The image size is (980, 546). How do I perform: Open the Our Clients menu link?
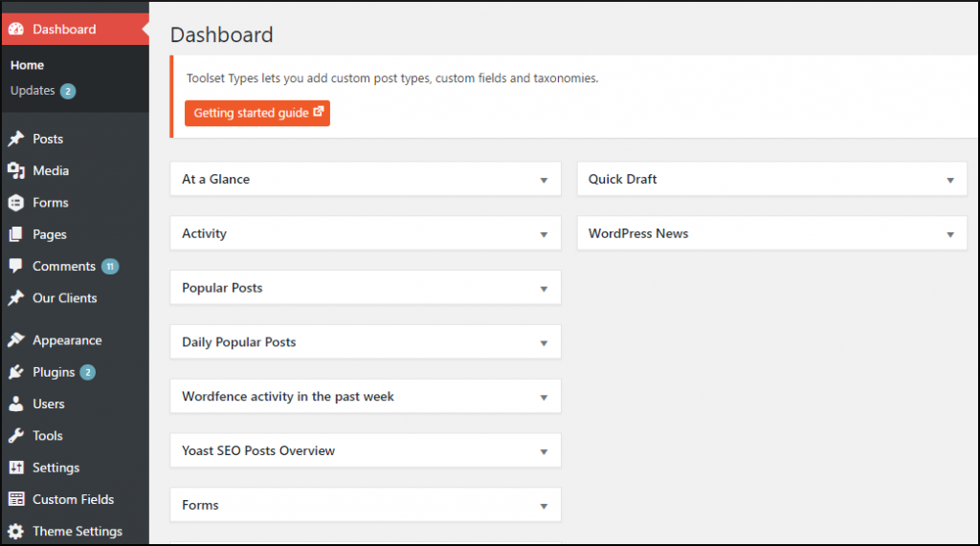pyautogui.click(x=64, y=297)
